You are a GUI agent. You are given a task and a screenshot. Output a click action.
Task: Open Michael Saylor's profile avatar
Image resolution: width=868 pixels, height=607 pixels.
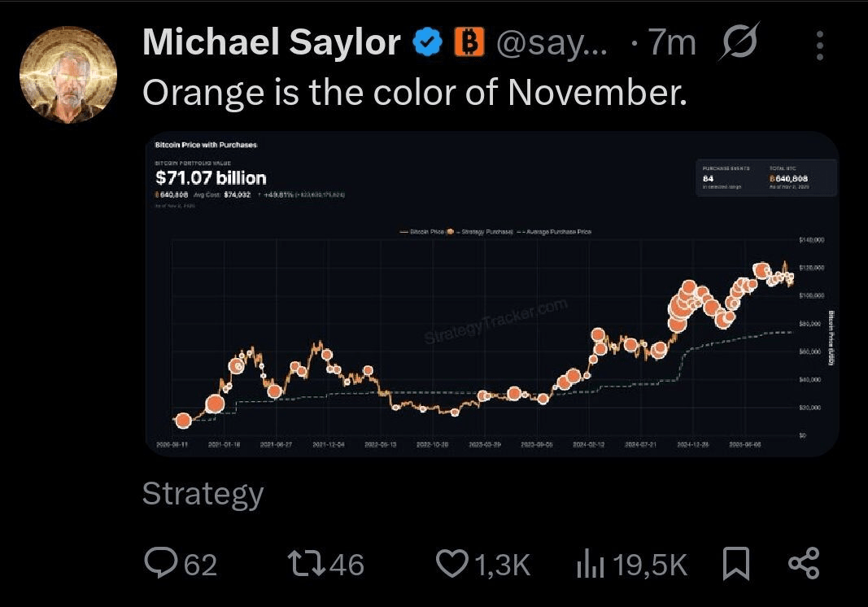[x=68, y=74]
